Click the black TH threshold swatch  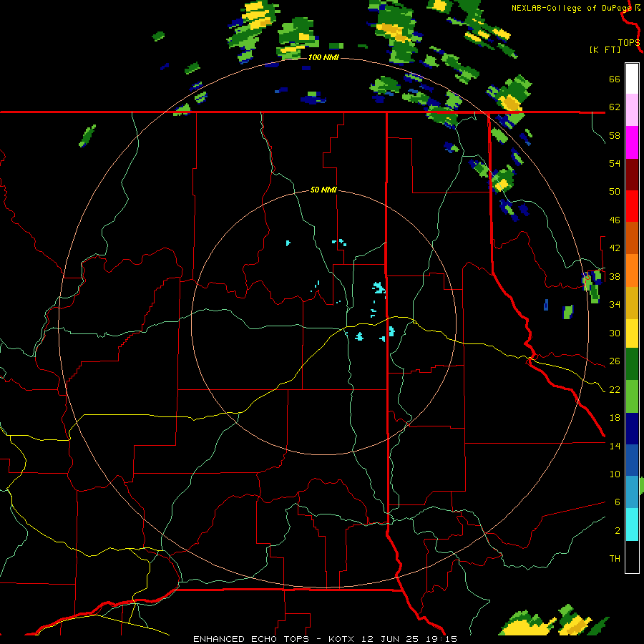632,557
